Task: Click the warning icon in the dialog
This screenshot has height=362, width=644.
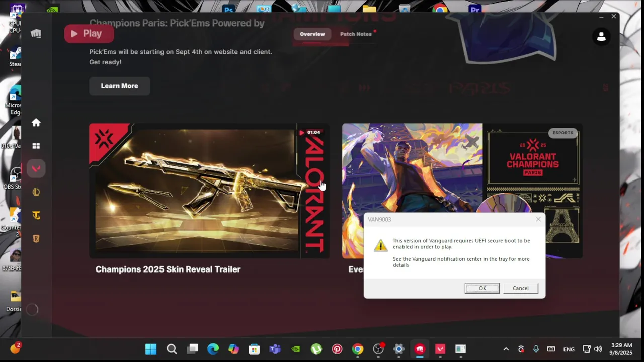Action: pos(381,245)
